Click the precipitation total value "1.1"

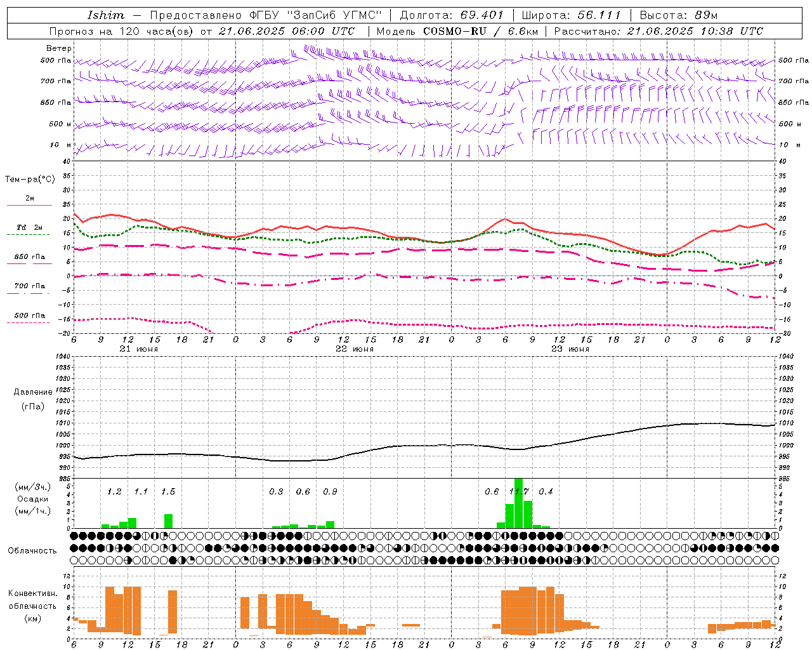pyautogui.click(x=141, y=492)
